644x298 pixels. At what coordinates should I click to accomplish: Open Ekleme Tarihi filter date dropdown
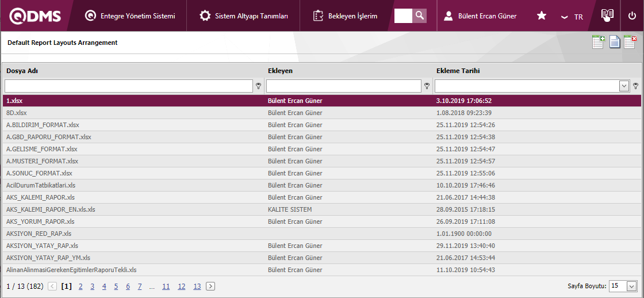pos(624,86)
